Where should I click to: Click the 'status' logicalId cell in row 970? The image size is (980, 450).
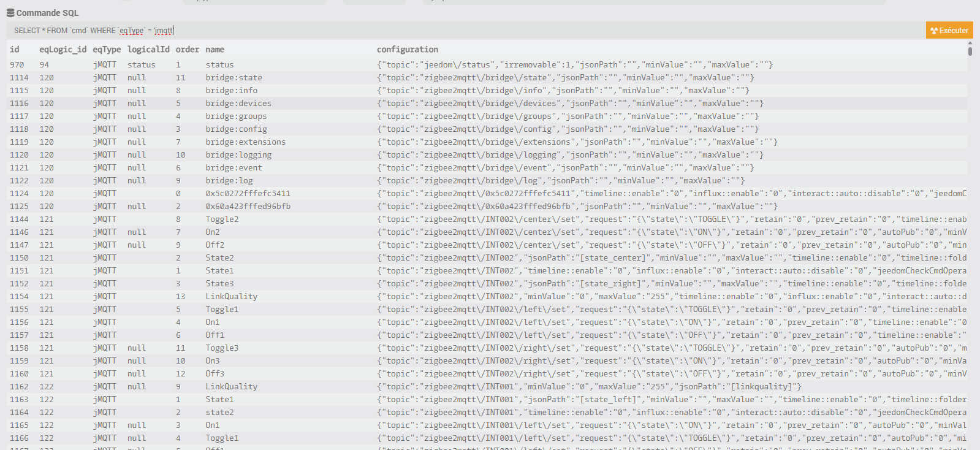pyautogui.click(x=141, y=65)
